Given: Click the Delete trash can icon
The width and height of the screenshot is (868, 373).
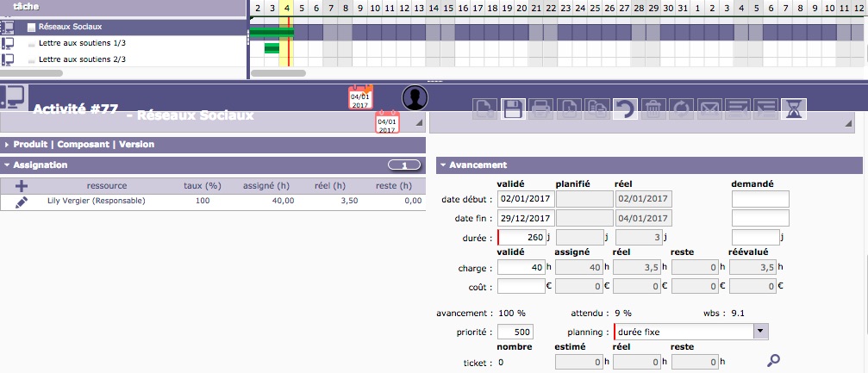Looking at the screenshot, I should pyautogui.click(x=653, y=109).
